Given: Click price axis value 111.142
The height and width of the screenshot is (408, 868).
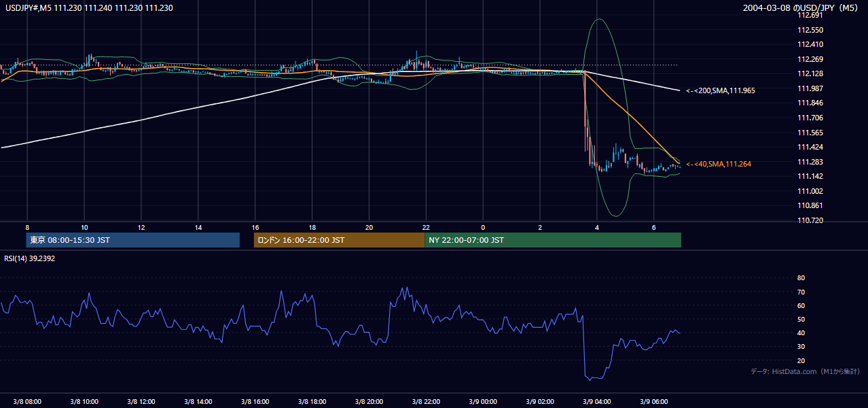Looking at the screenshot, I should [x=810, y=176].
